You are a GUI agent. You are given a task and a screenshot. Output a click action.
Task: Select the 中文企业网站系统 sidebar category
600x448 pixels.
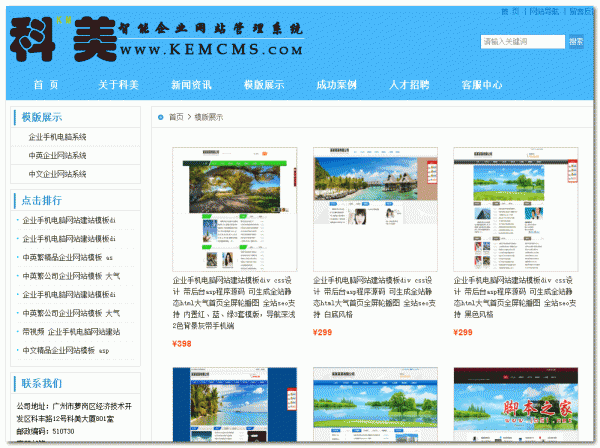point(57,174)
